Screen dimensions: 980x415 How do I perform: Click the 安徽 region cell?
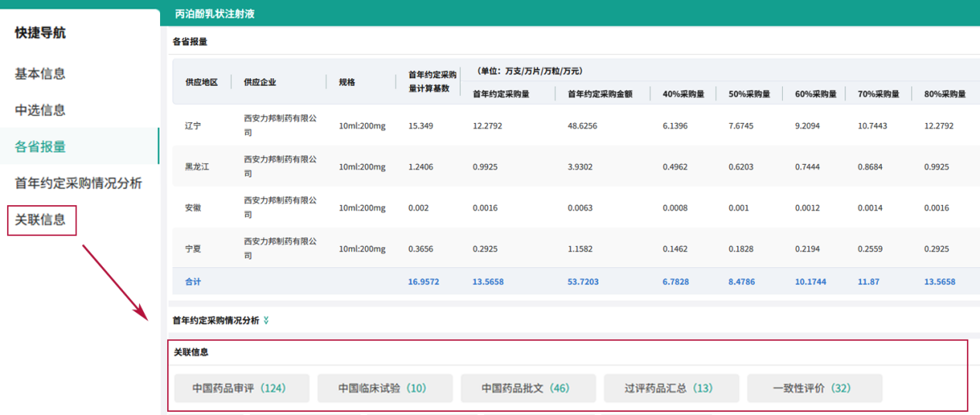pos(193,207)
